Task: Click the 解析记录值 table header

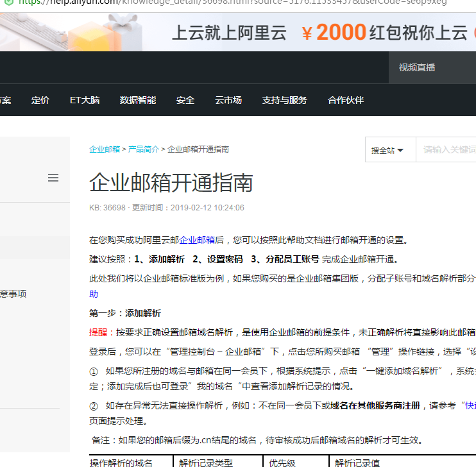Action: tap(357, 463)
